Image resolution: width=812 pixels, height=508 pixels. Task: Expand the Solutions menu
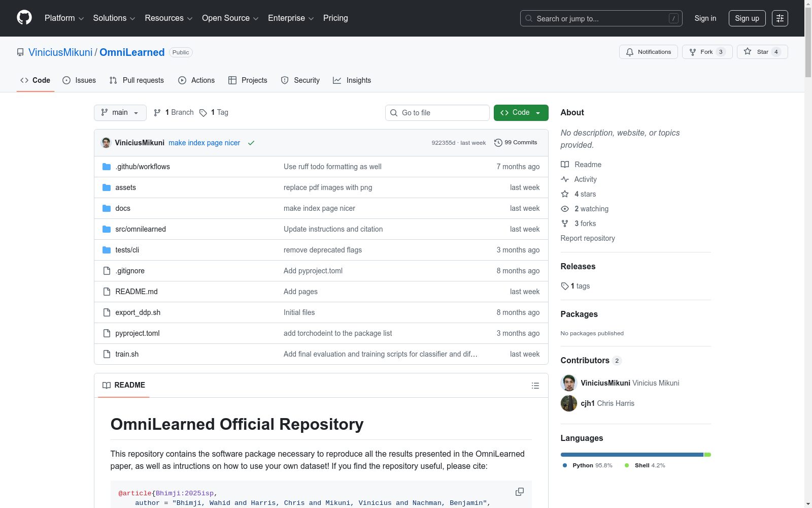click(x=114, y=18)
